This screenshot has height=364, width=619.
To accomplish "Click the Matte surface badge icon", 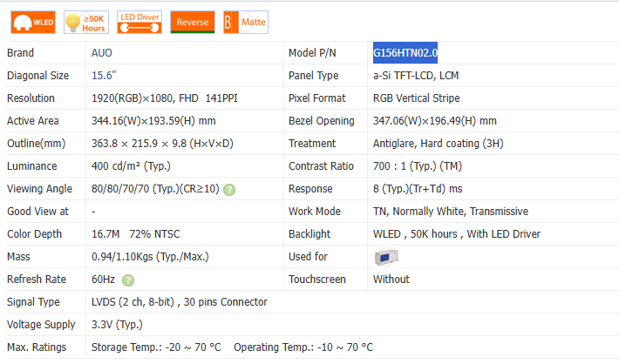I will point(246,22).
